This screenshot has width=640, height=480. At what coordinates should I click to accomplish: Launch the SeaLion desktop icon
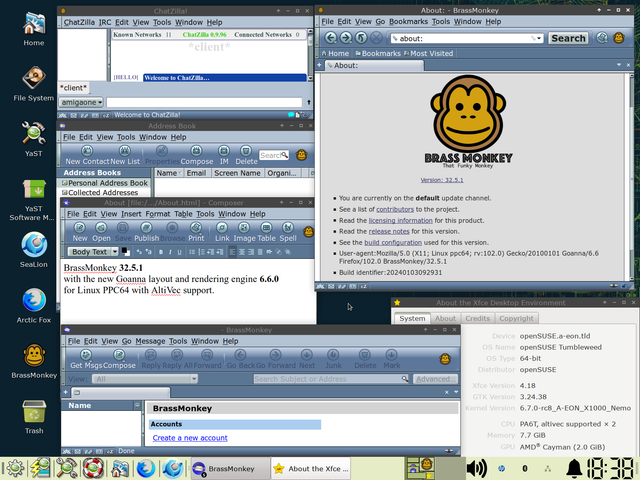[33, 250]
